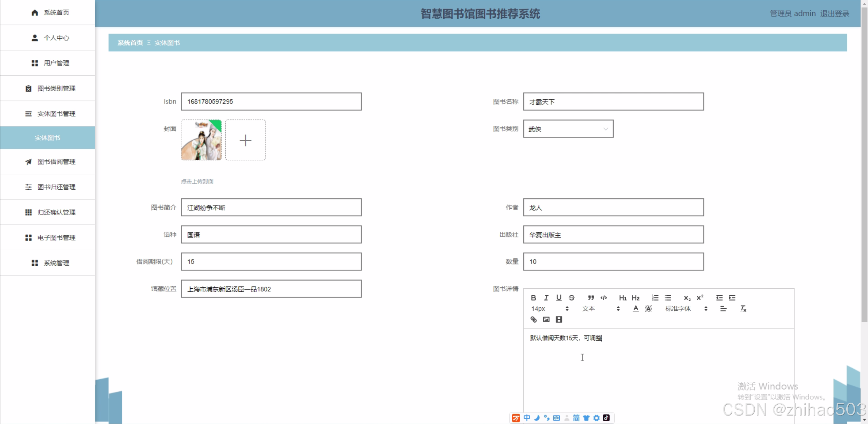Toggle strikethrough formatting
The image size is (868, 424).
click(572, 298)
